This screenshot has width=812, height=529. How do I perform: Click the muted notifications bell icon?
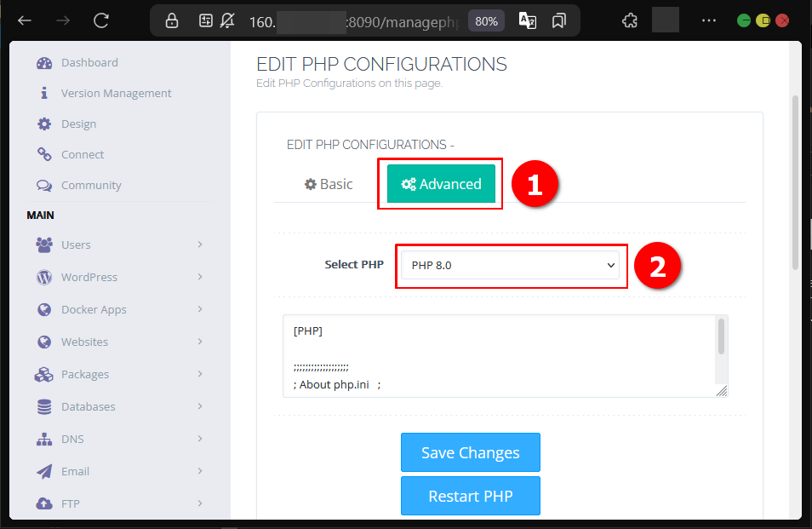pyautogui.click(x=227, y=20)
